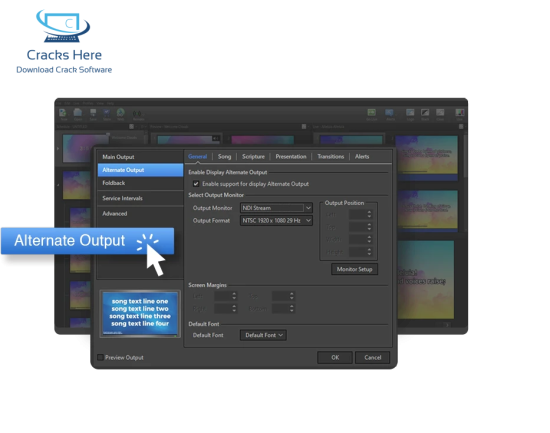Open the Output Monitor NDI Stream dropdown
Image resolution: width=550 pixels, height=433 pixels.
tap(276, 208)
